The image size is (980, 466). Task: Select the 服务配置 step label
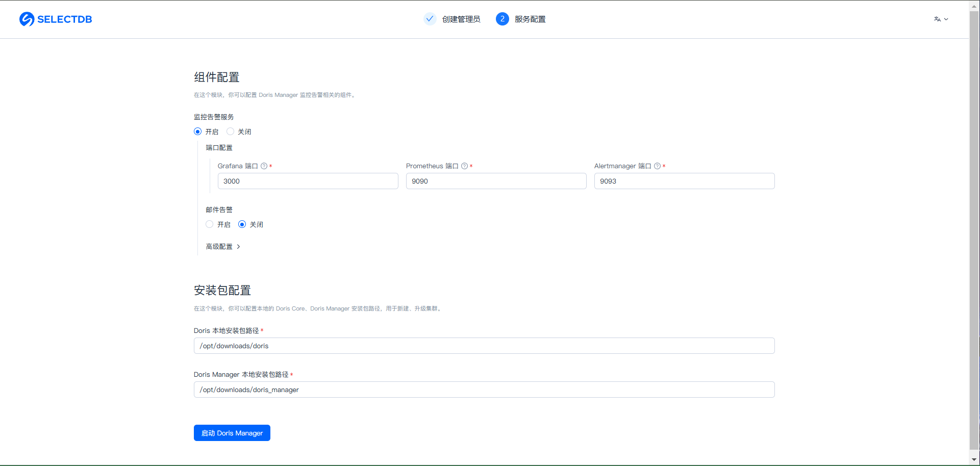pos(530,19)
